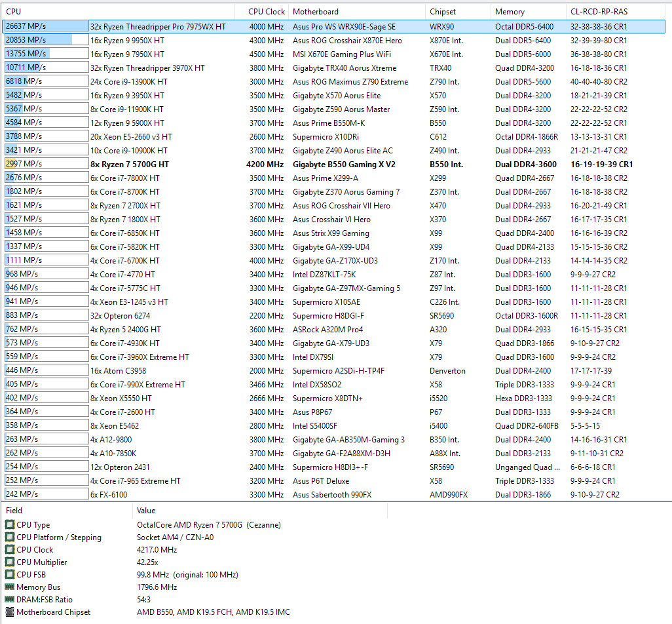Select row 16x Ryzen 9 9950X HT
The height and width of the screenshot is (624, 672).
point(333,41)
